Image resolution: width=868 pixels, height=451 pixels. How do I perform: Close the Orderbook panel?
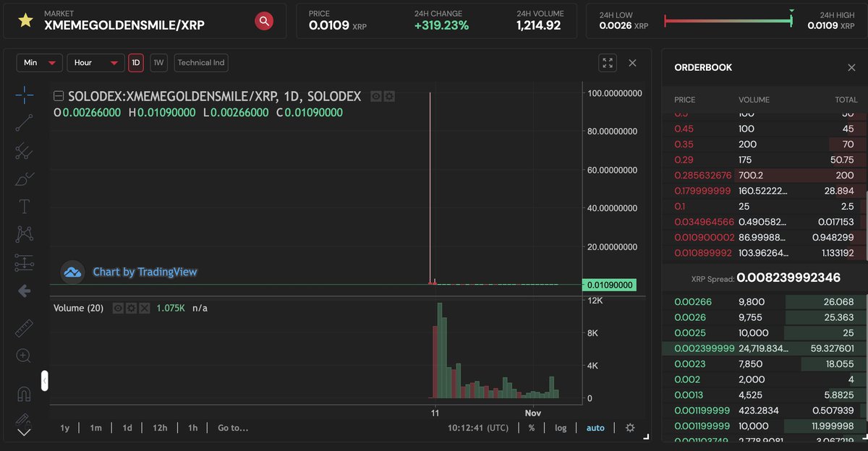tap(851, 67)
